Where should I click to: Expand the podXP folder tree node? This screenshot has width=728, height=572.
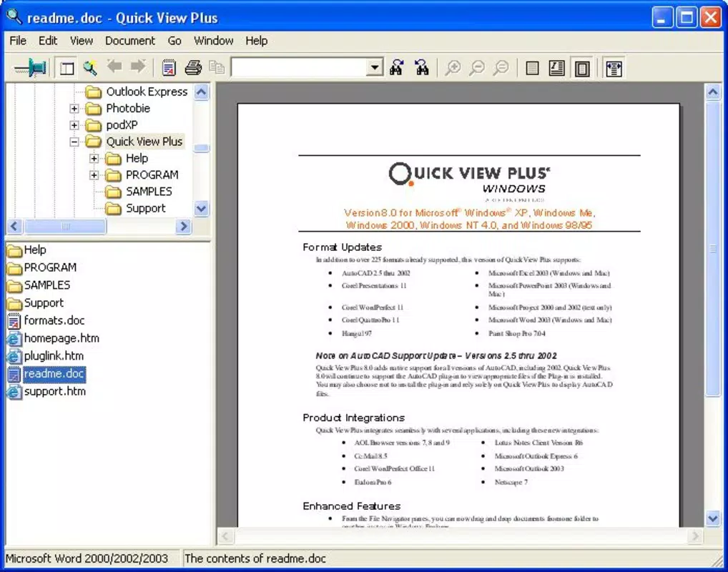pos(74,125)
